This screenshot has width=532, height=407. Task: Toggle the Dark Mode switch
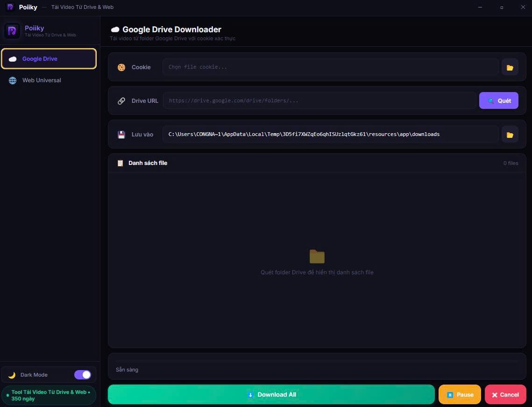(x=83, y=375)
